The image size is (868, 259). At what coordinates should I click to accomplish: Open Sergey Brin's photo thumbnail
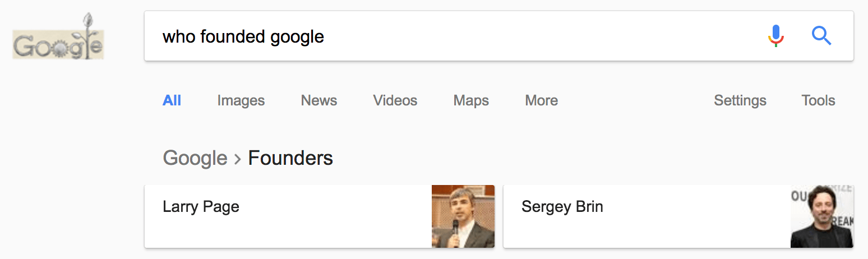tap(821, 216)
